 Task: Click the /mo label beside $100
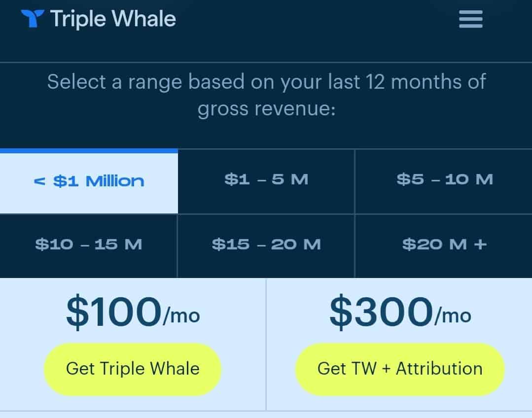(x=181, y=316)
